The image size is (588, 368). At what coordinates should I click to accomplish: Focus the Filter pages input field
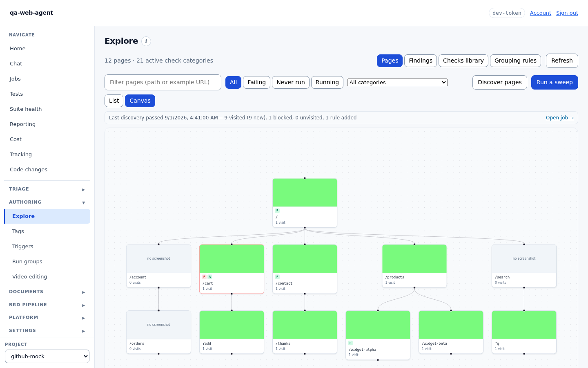pyautogui.click(x=163, y=82)
